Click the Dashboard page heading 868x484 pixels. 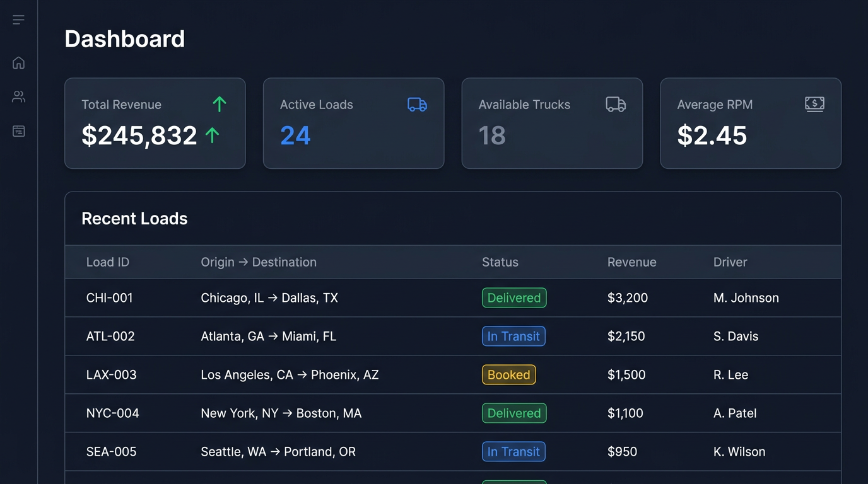click(125, 39)
